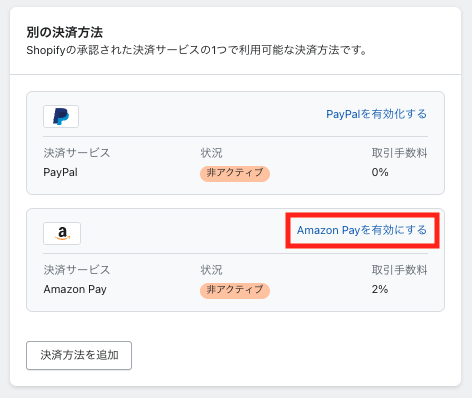Click 決済サービス label in PayPal card

tap(77, 153)
